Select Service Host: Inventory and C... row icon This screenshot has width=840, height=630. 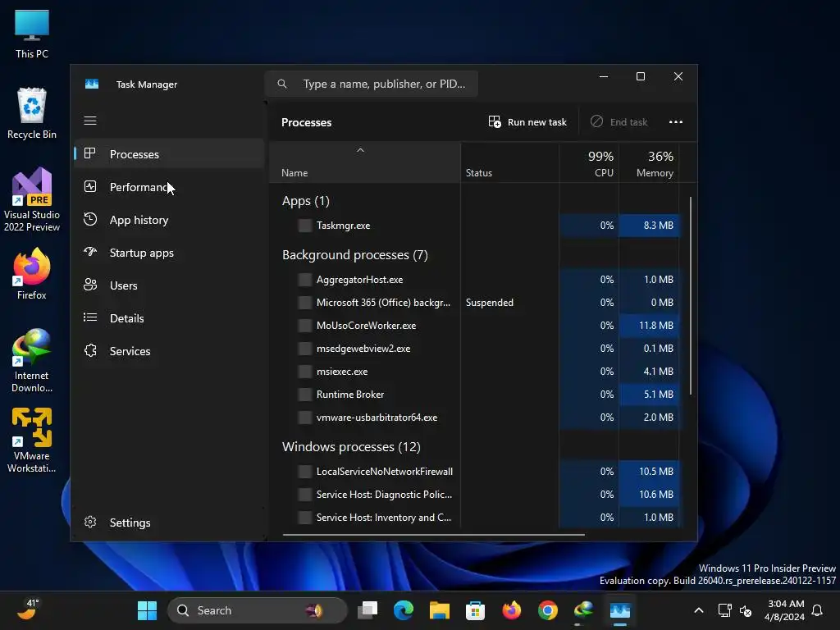click(305, 518)
